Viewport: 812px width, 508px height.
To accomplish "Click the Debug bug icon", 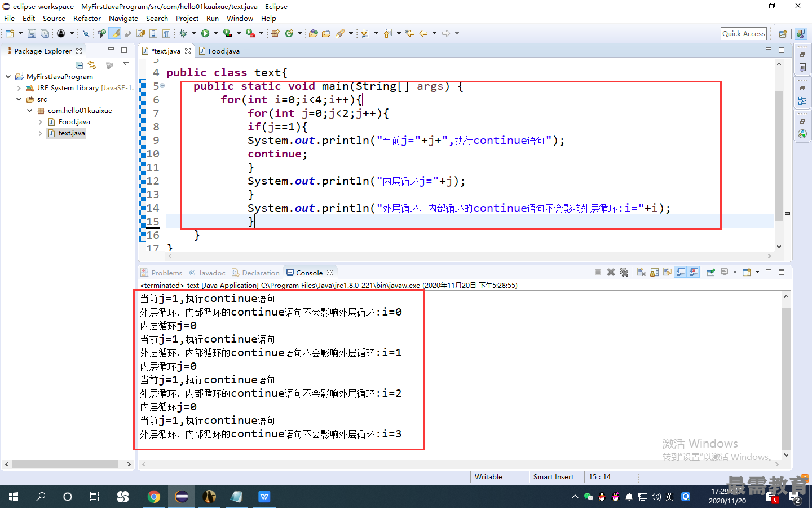I will point(183,33).
